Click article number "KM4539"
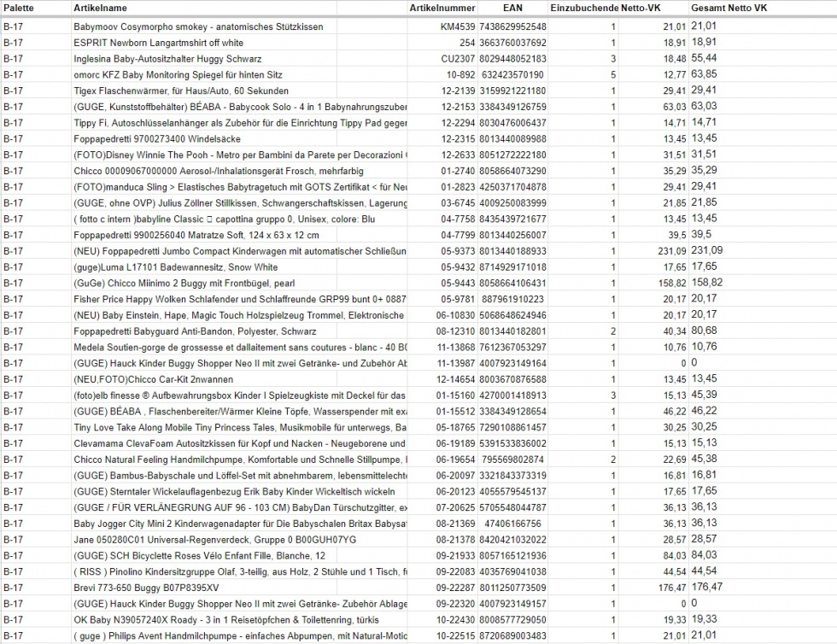This screenshot has width=837, height=644. [458, 26]
